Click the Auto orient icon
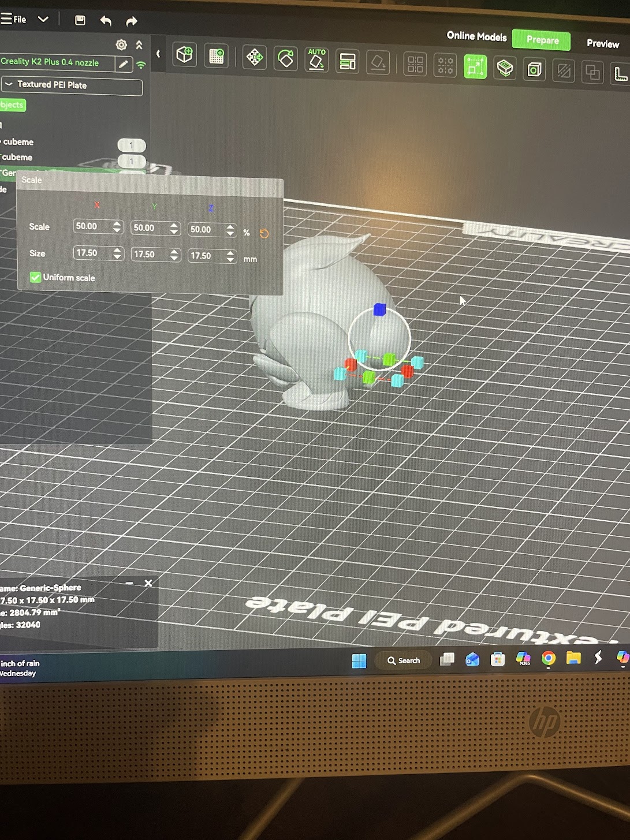The width and height of the screenshot is (630, 840). (x=316, y=59)
